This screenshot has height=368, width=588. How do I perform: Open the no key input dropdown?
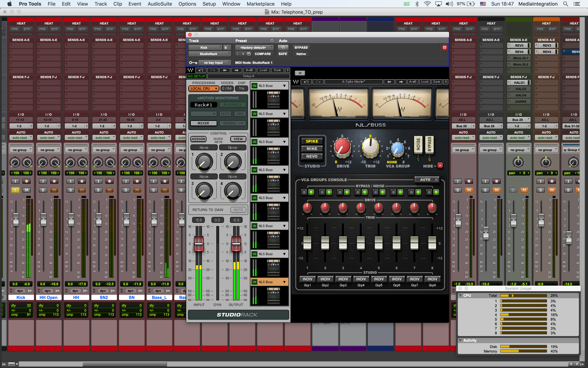click(x=215, y=63)
